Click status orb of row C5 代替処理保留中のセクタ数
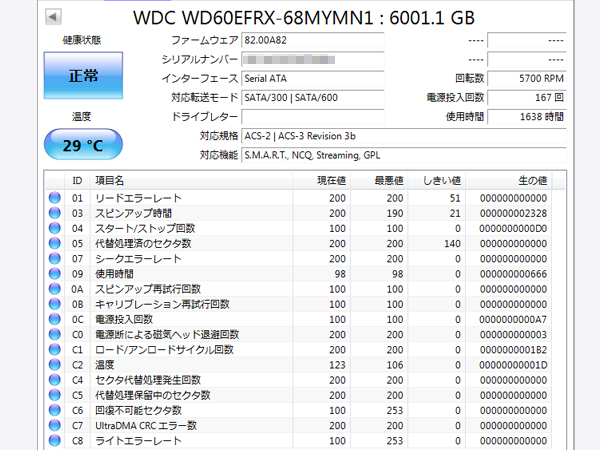 (55, 395)
